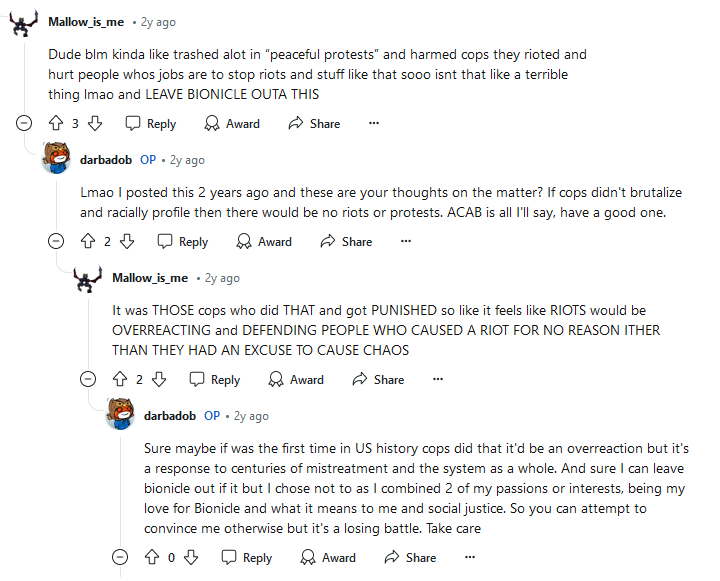Image resolution: width=720 pixels, height=581 pixels.
Task: Open three-dot menu on darbadob's last comment
Action: tap(470, 557)
